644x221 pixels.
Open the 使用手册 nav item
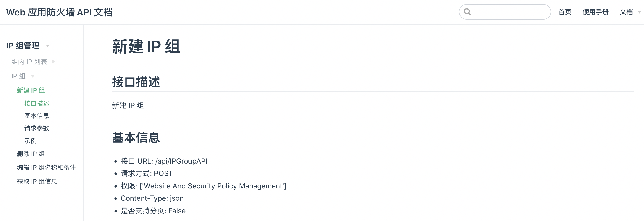595,12
